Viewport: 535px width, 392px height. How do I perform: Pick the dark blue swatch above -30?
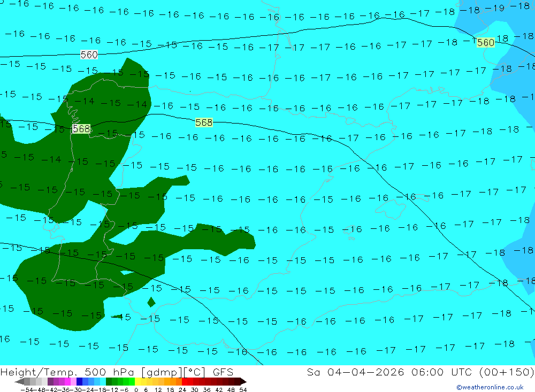[x=80, y=382]
